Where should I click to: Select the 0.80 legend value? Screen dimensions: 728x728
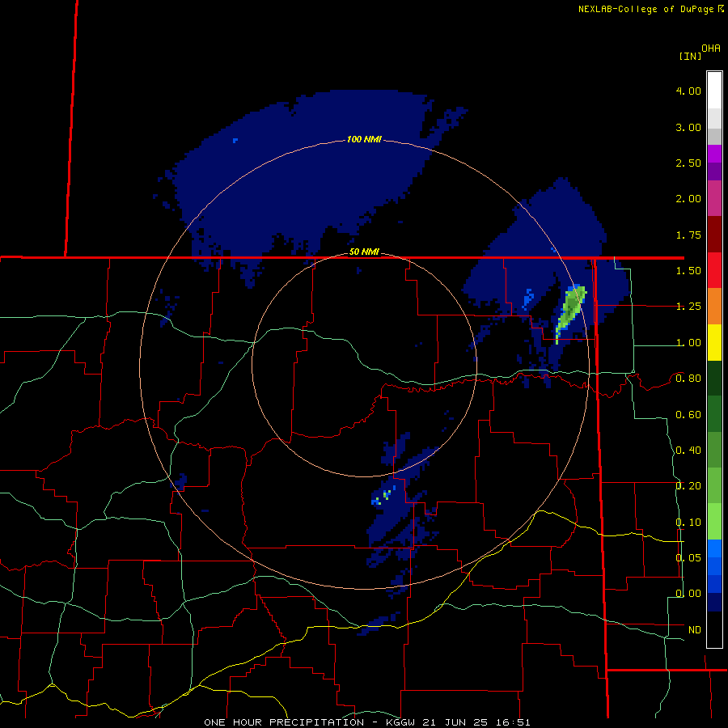(x=688, y=379)
